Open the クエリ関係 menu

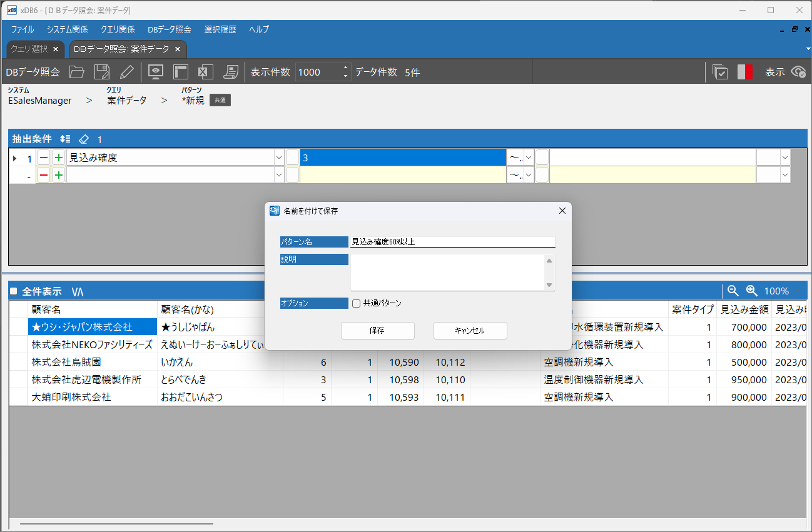pos(118,29)
